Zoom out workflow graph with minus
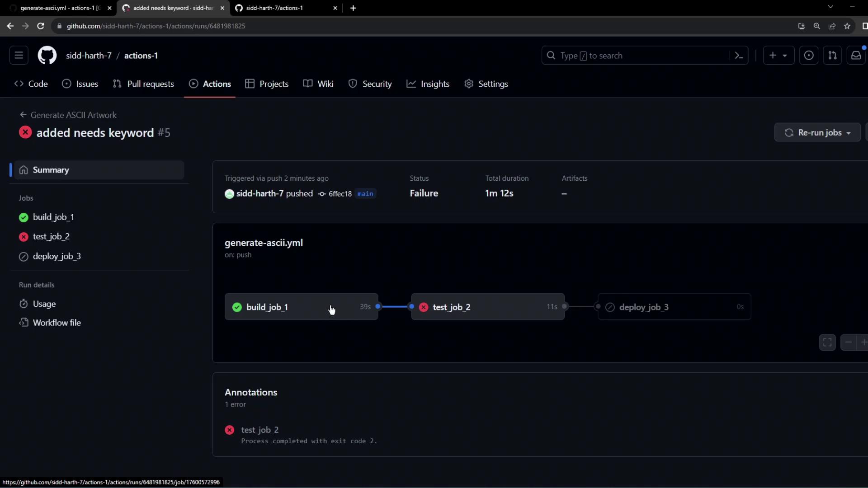Image resolution: width=868 pixels, height=488 pixels. coord(848,343)
